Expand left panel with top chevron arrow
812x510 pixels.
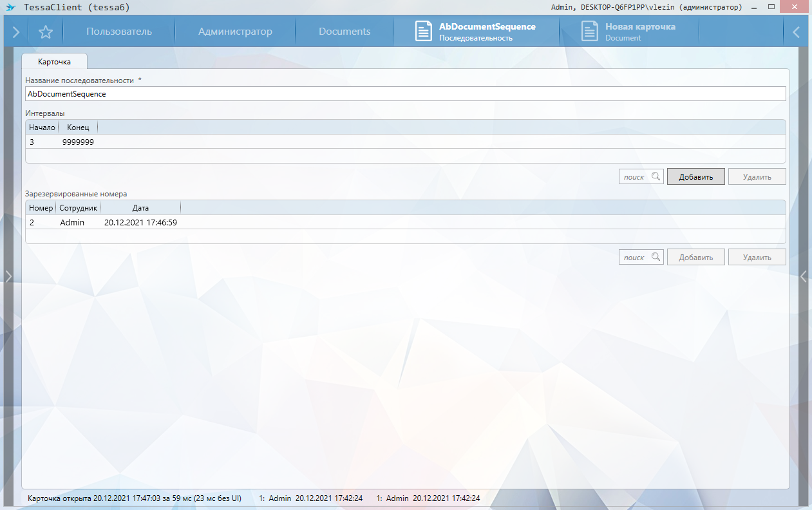[15, 32]
